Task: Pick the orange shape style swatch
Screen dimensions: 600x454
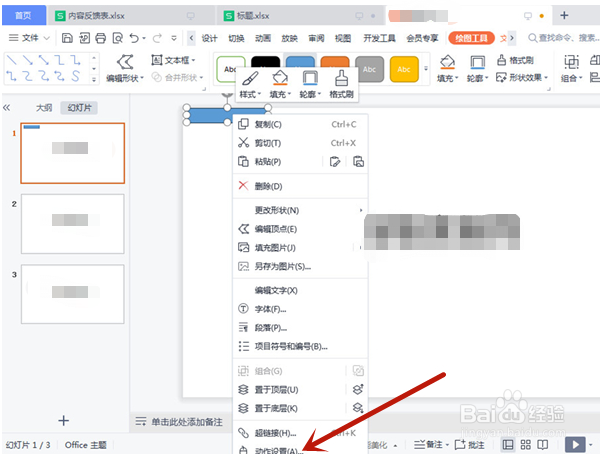Action: point(335,61)
